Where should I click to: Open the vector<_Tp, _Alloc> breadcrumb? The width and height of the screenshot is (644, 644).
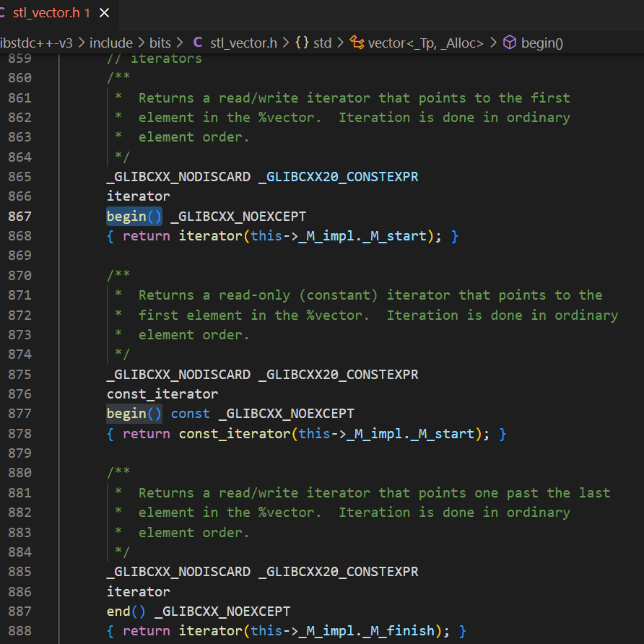(x=425, y=43)
